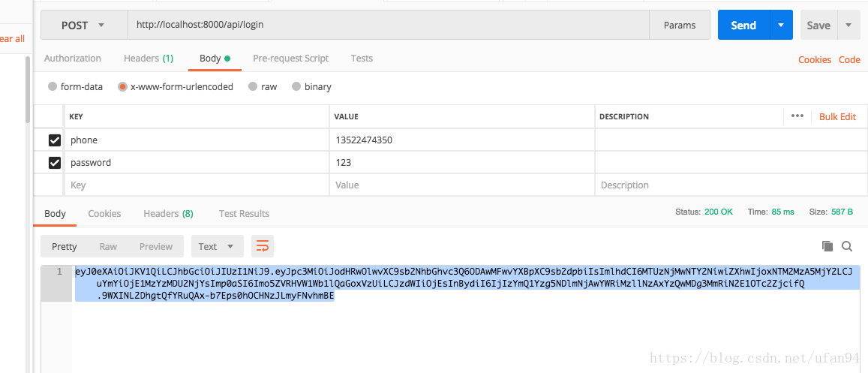Click the 85 ms time value
This screenshot has width=868, height=373.
[x=782, y=212]
